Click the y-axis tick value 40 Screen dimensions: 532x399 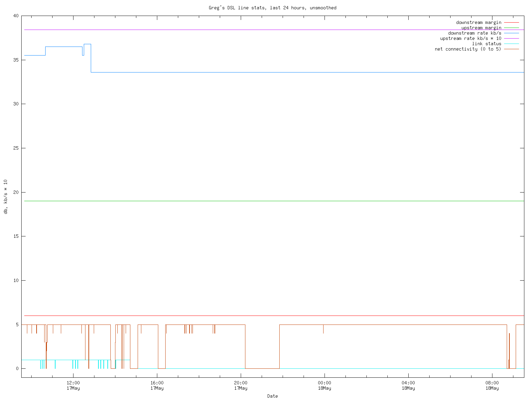click(x=16, y=16)
